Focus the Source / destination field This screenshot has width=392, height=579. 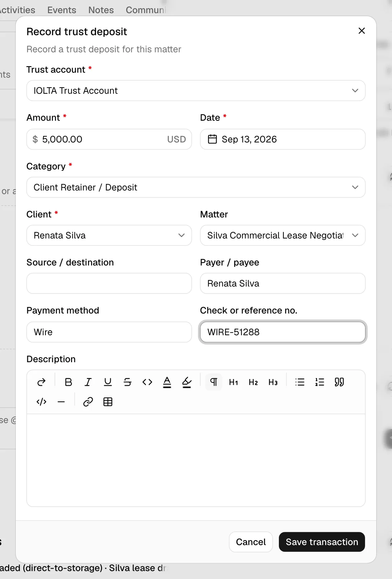[x=109, y=283]
